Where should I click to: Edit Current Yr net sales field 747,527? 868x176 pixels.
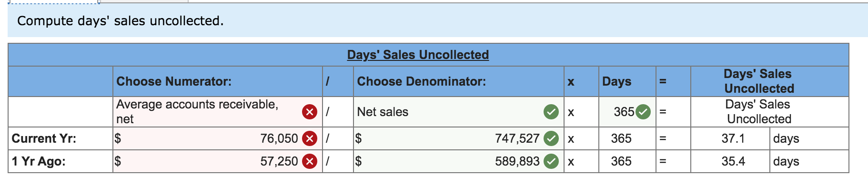point(458,138)
